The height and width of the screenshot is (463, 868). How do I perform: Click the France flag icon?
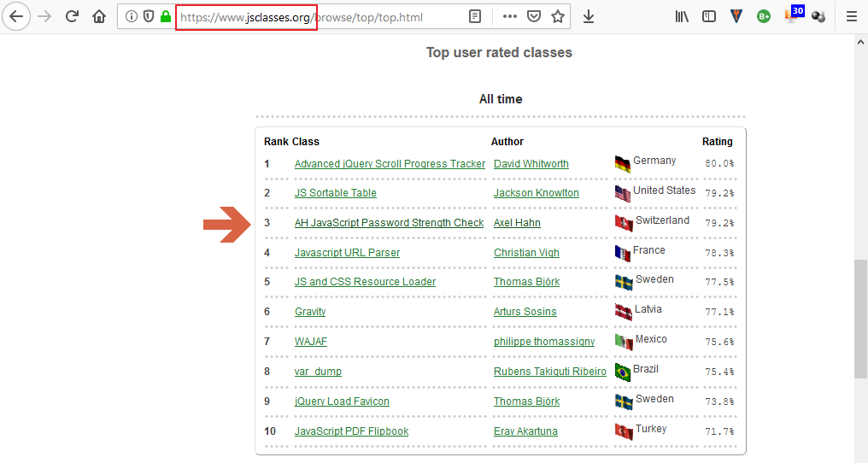pos(623,253)
